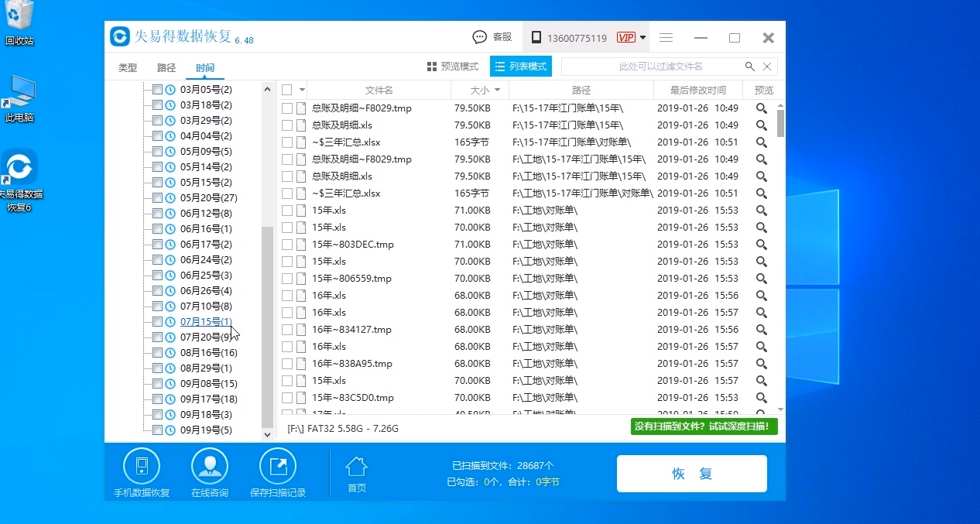Tick the select-all checkbox in file list header
Image resolution: width=980 pixels, height=524 pixels.
[x=287, y=90]
